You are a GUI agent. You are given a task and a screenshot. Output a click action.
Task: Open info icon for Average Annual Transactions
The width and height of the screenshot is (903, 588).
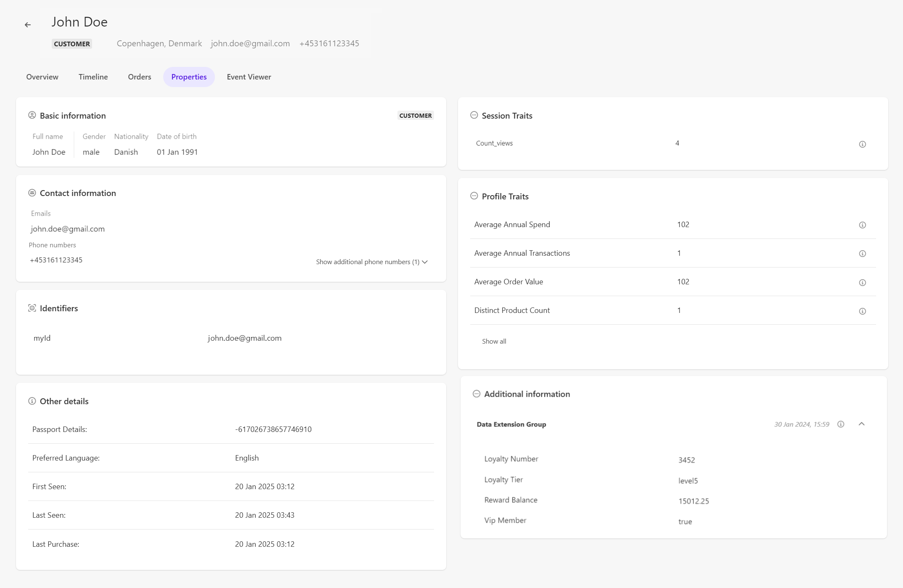click(x=862, y=254)
